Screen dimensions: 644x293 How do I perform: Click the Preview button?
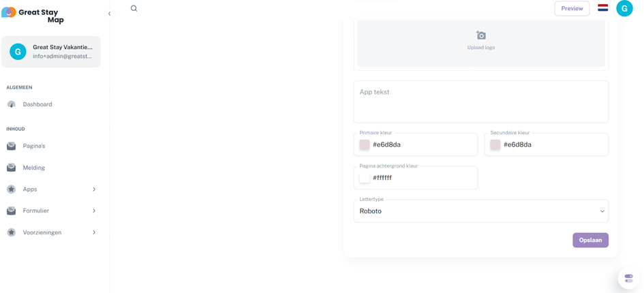tap(572, 8)
